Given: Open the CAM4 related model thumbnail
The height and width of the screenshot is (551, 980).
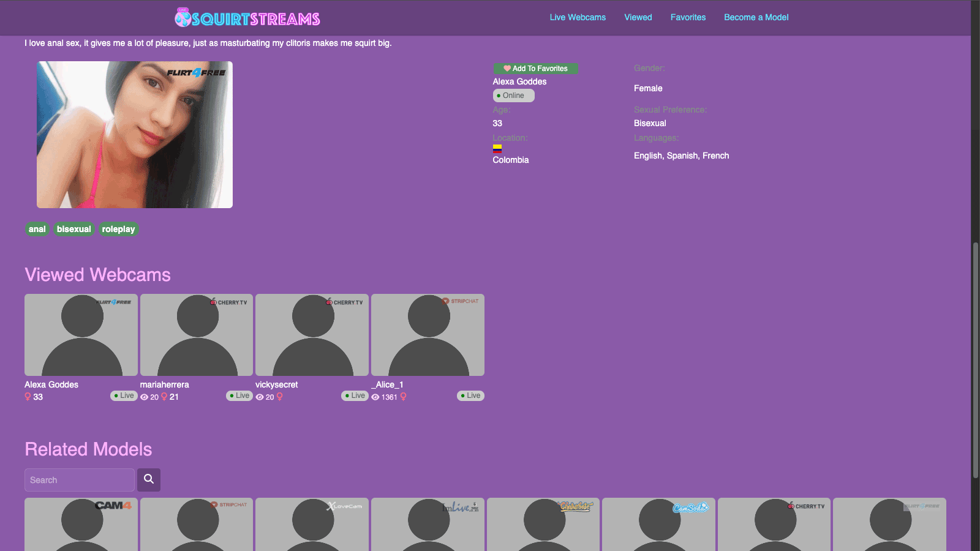Looking at the screenshot, I should click(x=81, y=525).
